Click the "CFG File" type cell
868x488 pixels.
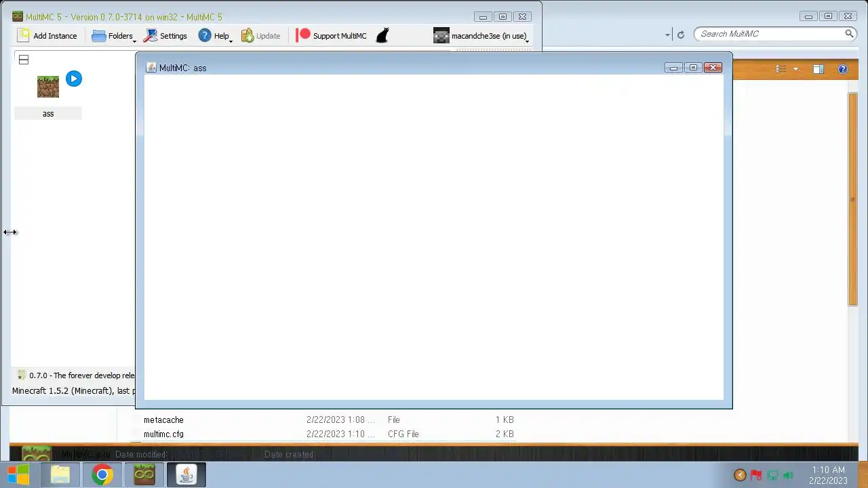tap(403, 434)
